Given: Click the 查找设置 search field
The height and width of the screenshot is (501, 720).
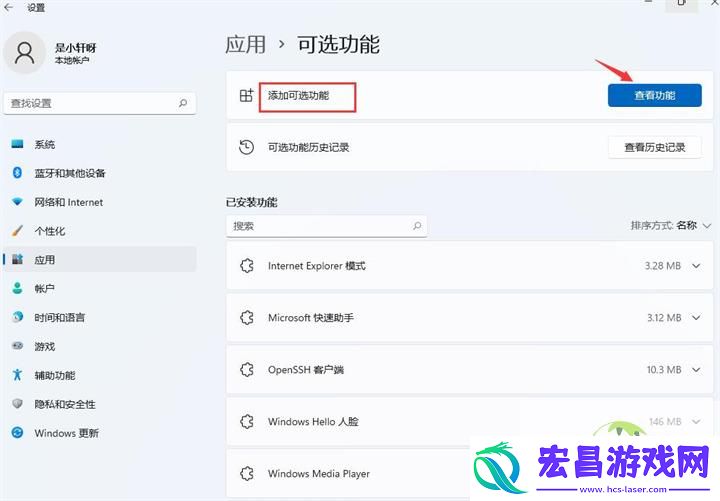Looking at the screenshot, I should (100, 103).
